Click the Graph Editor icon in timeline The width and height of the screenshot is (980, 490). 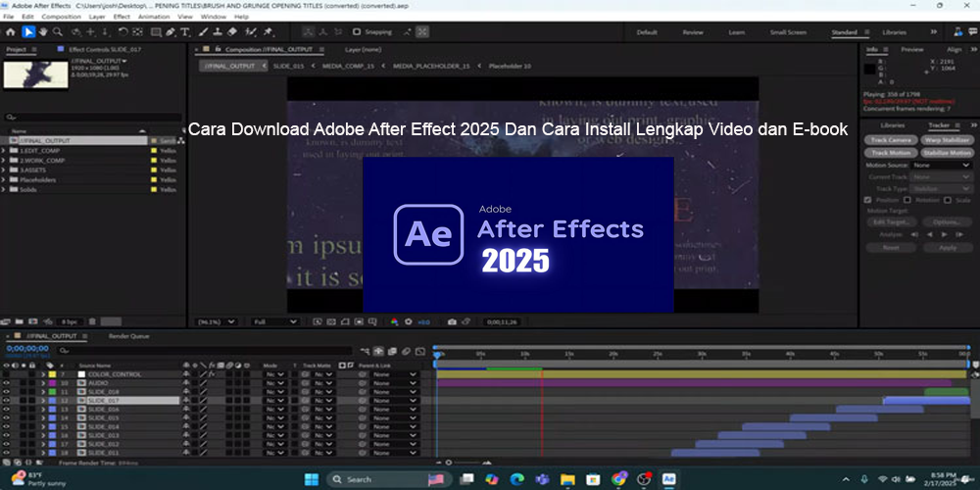pos(420,351)
